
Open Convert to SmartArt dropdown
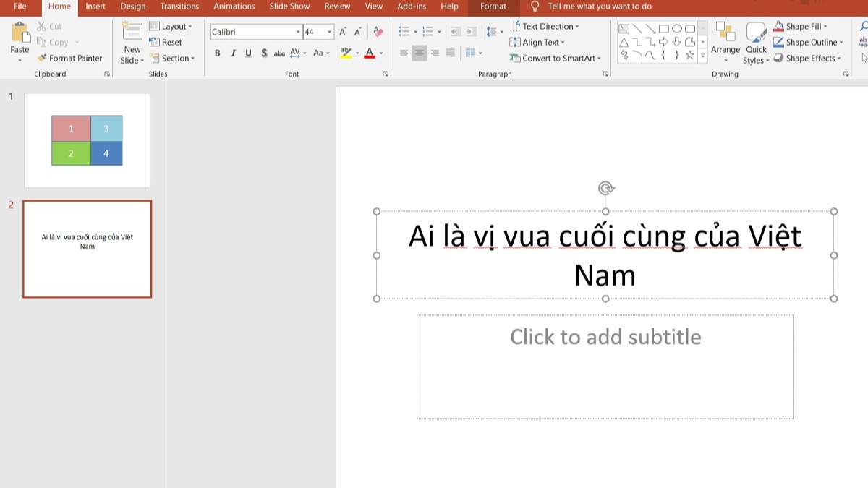pos(556,58)
